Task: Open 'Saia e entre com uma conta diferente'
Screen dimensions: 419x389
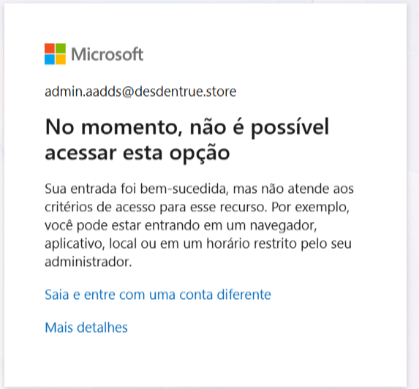Action: pos(158,295)
